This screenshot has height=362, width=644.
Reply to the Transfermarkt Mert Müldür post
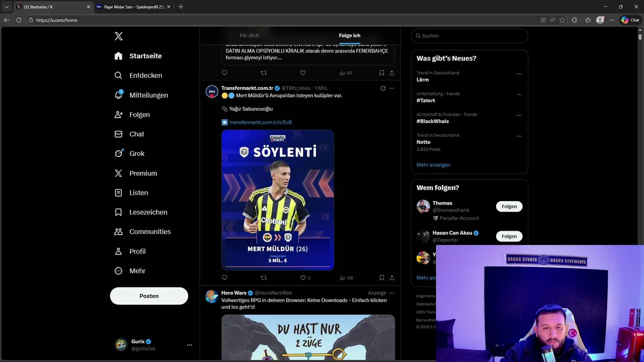(x=224, y=278)
